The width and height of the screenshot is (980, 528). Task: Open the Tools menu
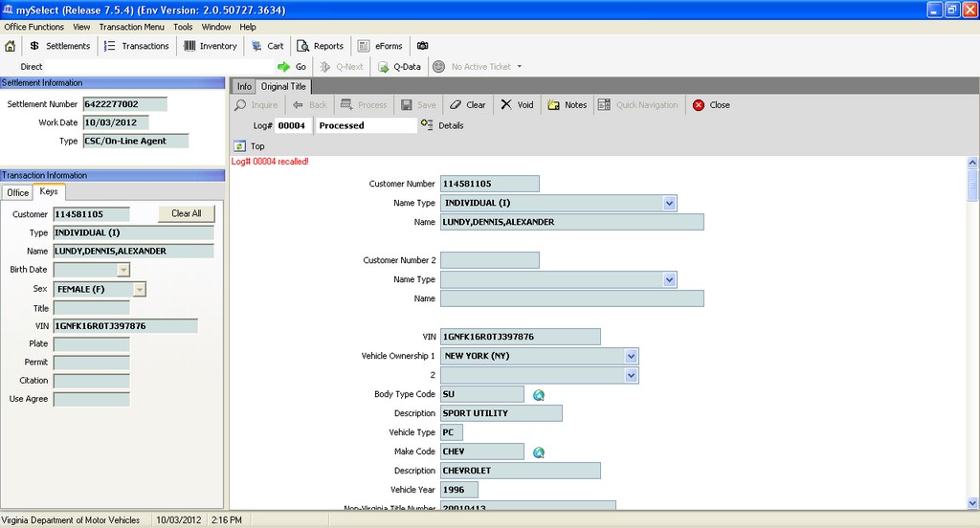183,27
